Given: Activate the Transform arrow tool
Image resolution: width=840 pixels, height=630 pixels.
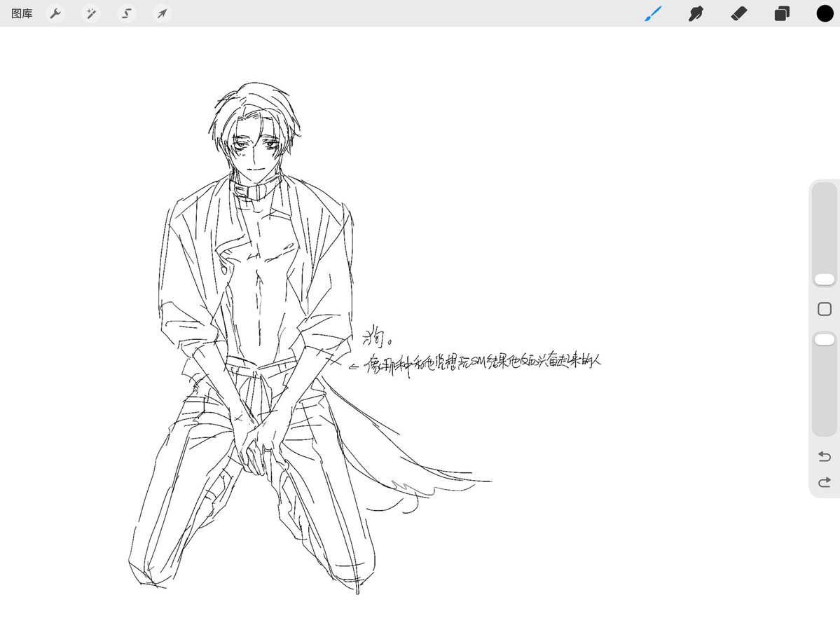Looking at the screenshot, I should 162,13.
